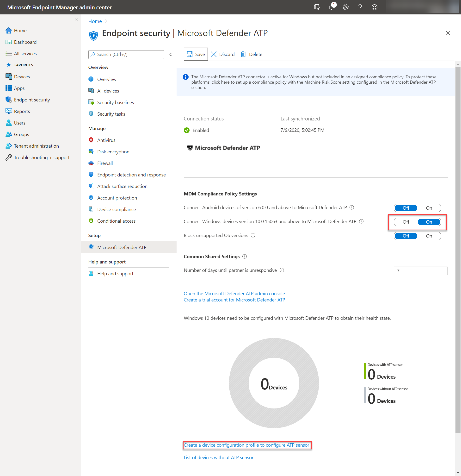Collapse the left navigation sidebar

coord(76,19)
